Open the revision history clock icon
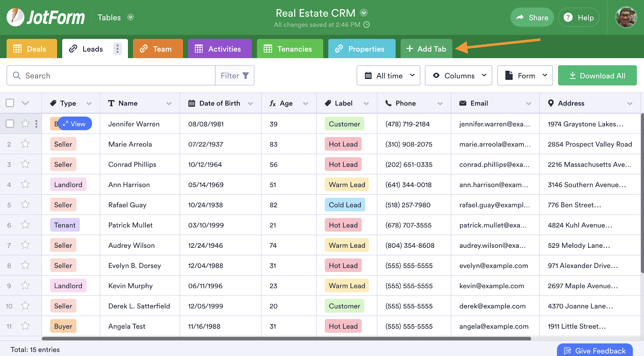 pyautogui.click(x=367, y=25)
